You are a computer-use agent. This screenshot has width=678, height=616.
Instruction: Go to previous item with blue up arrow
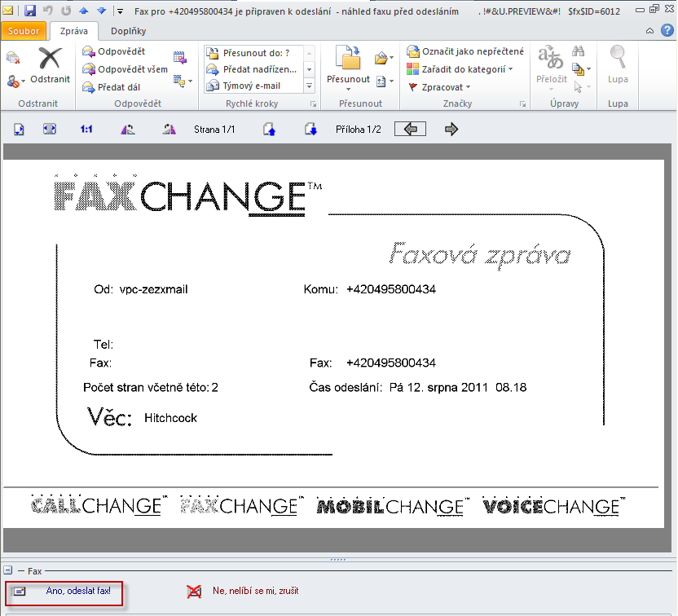[x=84, y=11]
